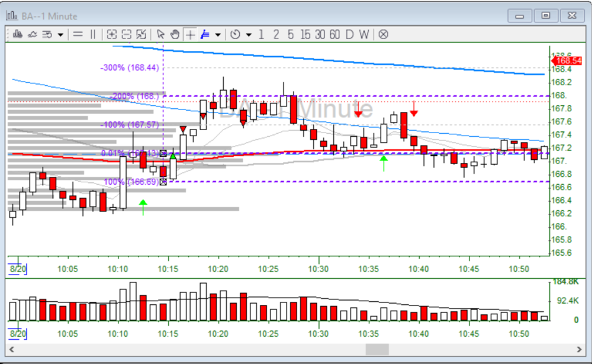The image size is (592, 364).
Task: Click the horizontal scrollbar thumb
Action: [377, 350]
